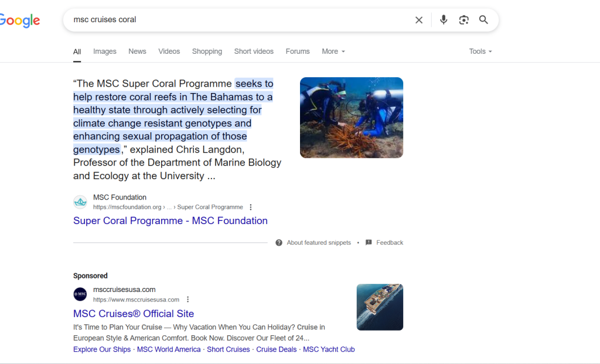This screenshot has width=600, height=364.
Task: Open options for MSC Foundation result
Action: pos(251,207)
